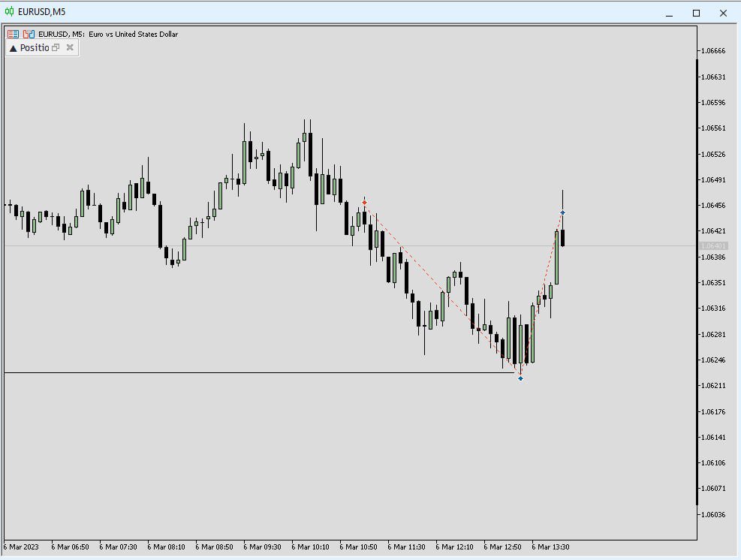Click the '6 Mar 10:10' time axis label
This screenshot has height=560, width=741.
coord(311,546)
